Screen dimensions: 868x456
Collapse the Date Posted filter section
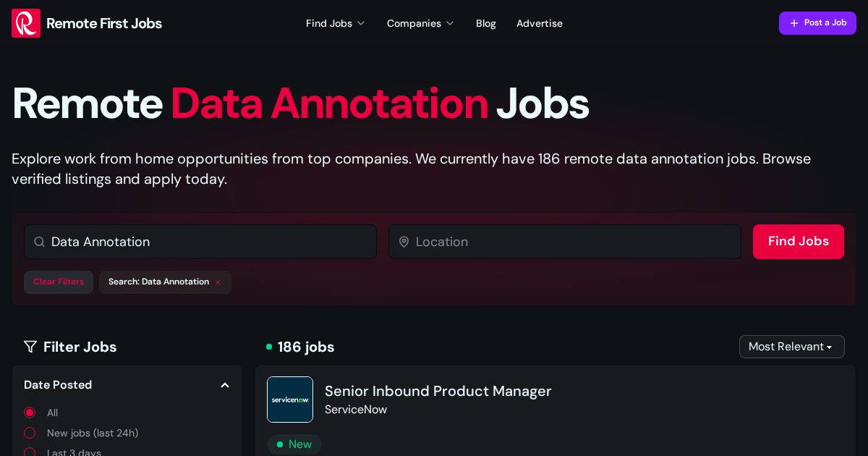225,385
